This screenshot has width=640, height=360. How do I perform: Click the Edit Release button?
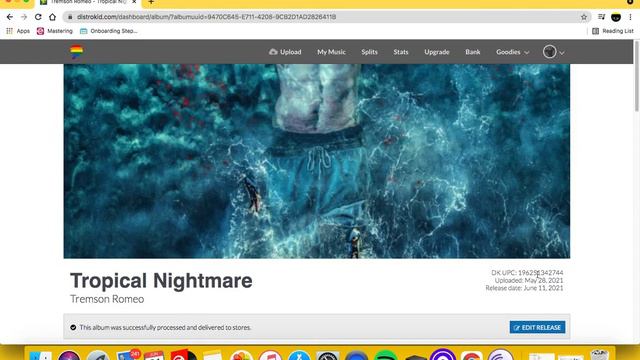(537, 327)
